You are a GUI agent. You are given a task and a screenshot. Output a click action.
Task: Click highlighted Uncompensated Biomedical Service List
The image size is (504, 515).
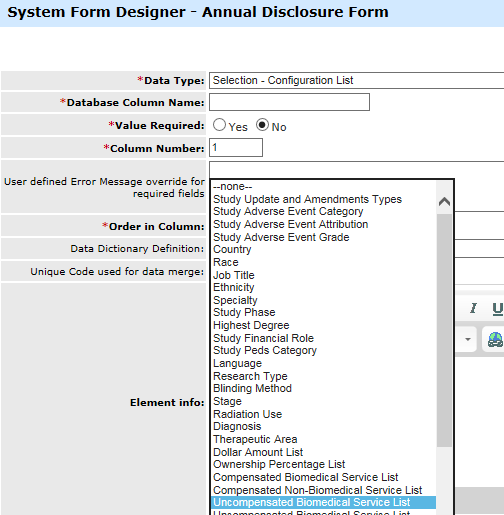pyautogui.click(x=323, y=502)
